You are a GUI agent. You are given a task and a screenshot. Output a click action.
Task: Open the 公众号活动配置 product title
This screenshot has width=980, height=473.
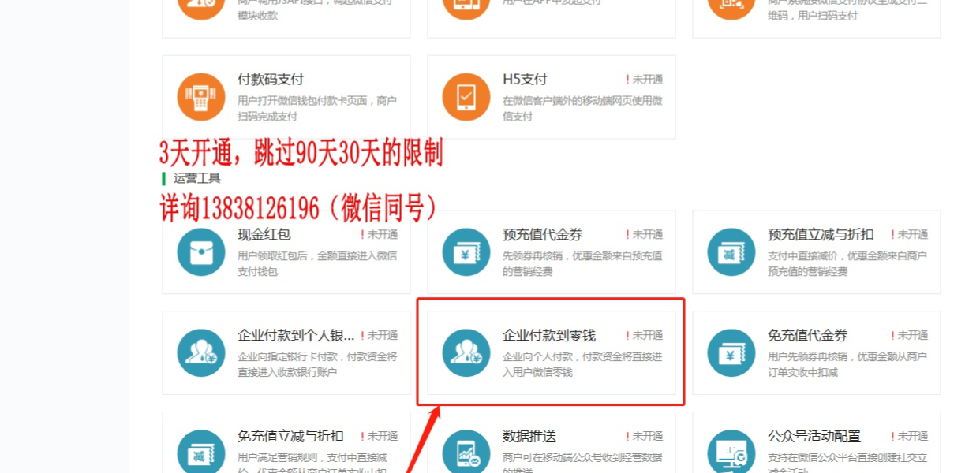814,436
